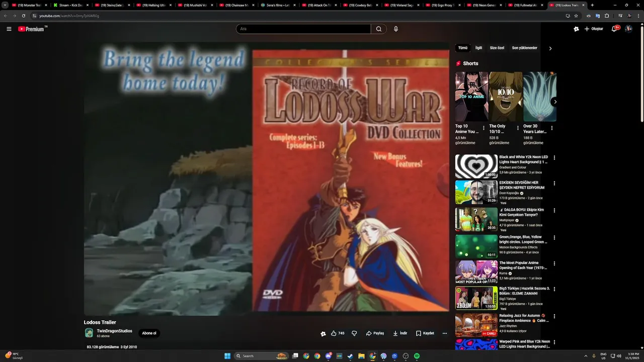The width and height of the screenshot is (644, 362).
Task: Open Steam from the taskbar
Action: click(x=350, y=356)
